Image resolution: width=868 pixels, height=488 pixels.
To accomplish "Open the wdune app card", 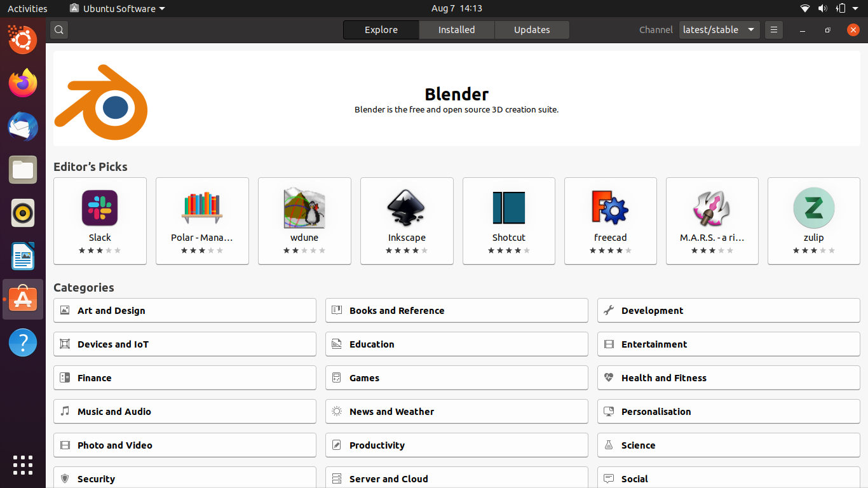I will pyautogui.click(x=304, y=220).
